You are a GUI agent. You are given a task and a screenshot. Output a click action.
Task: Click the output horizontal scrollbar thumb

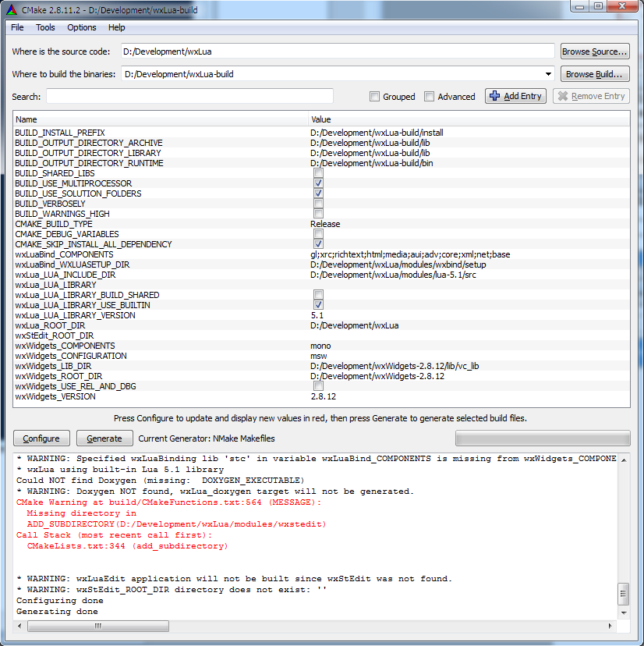coord(98,626)
